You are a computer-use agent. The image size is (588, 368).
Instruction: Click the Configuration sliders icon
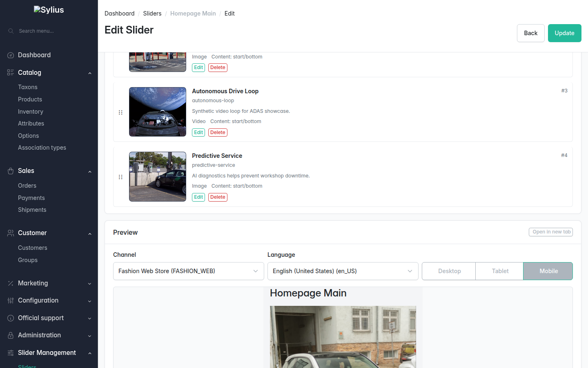coord(11,301)
